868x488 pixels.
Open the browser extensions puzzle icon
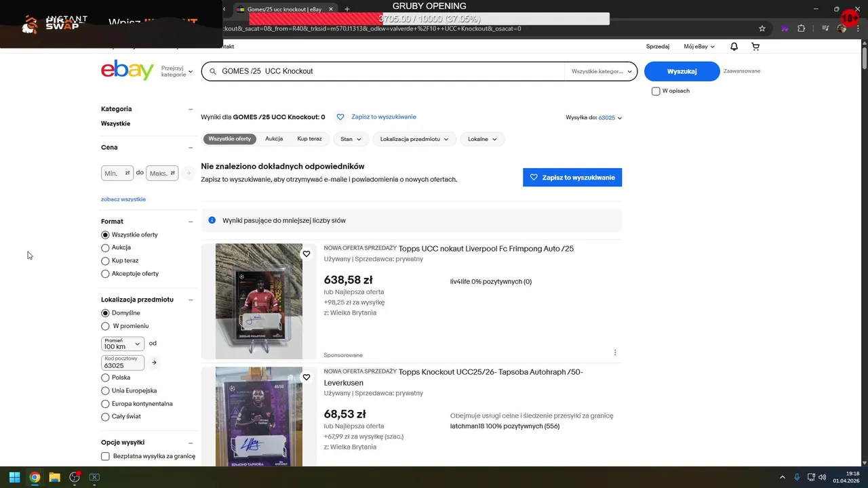[802, 28]
